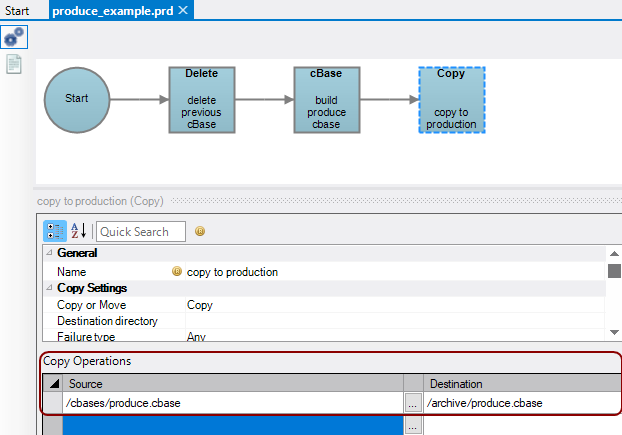Image resolution: width=622 pixels, height=435 pixels.
Task: Select the Copy to production step
Action: [451, 100]
